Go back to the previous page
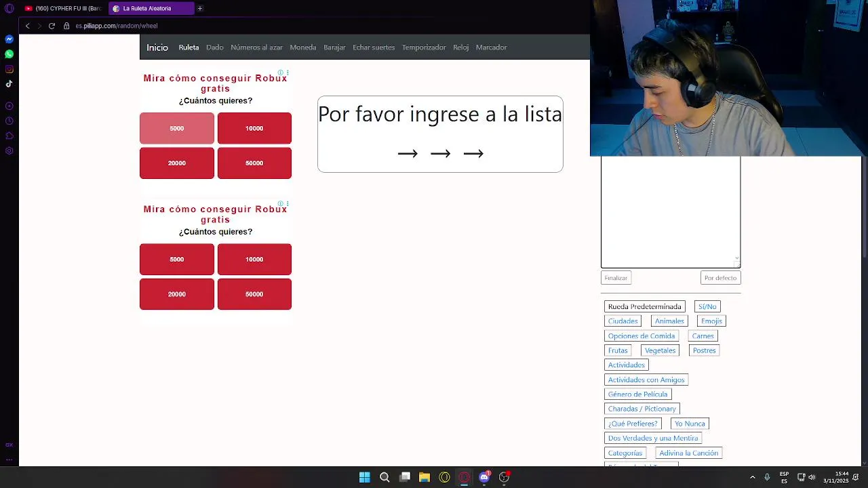Screen dimensions: 868x488 (27, 26)
